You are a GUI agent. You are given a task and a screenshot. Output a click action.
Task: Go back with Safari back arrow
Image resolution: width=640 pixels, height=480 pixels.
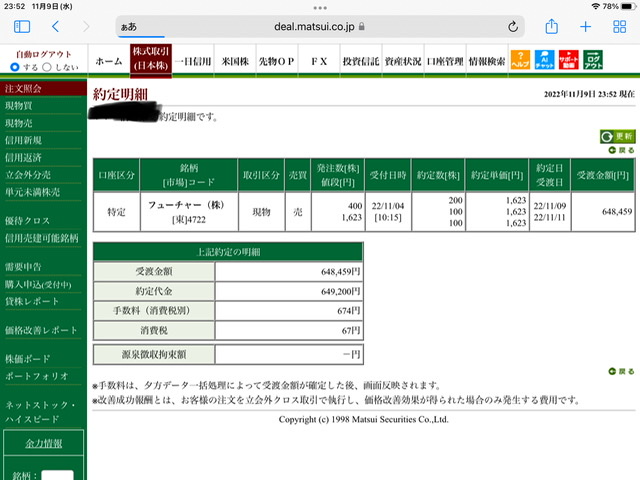[56, 27]
